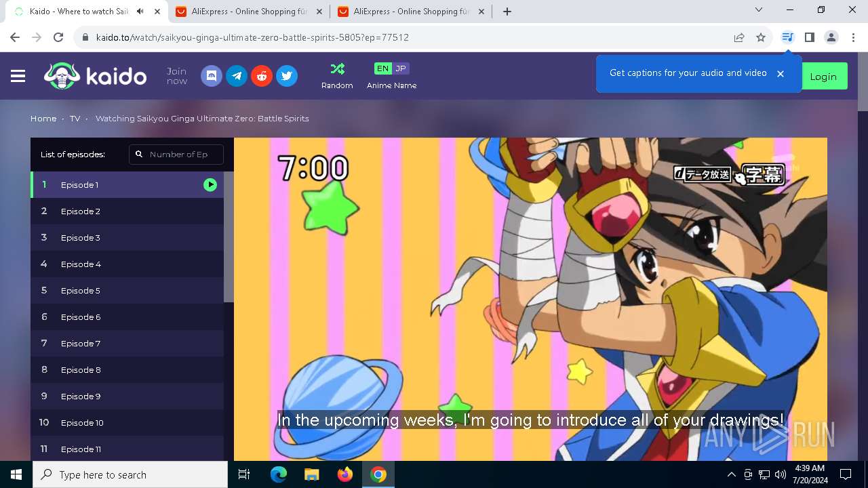Open the tab search dropdown

pyautogui.click(x=759, y=10)
